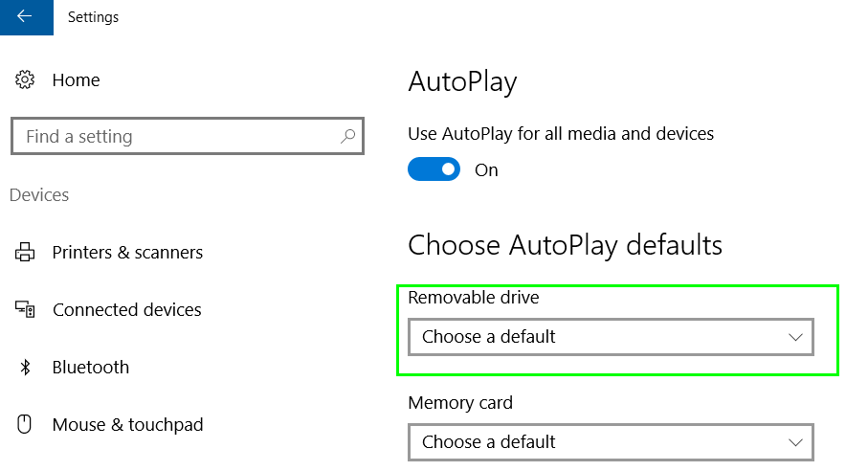
Task: Click the Removable drive dropdown chevron
Action: tap(795, 337)
